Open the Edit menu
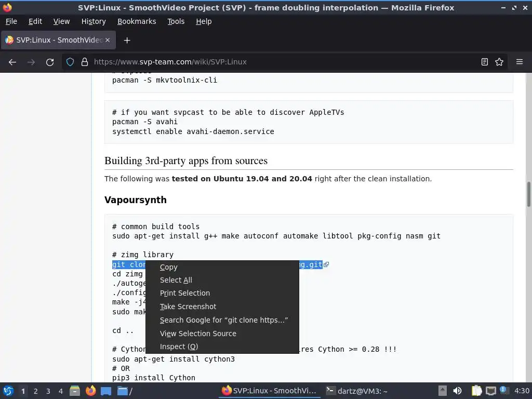 (x=35, y=21)
